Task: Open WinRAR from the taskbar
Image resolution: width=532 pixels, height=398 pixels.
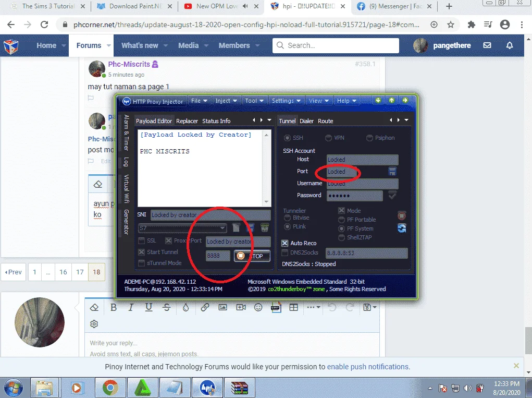Action: (x=240, y=388)
